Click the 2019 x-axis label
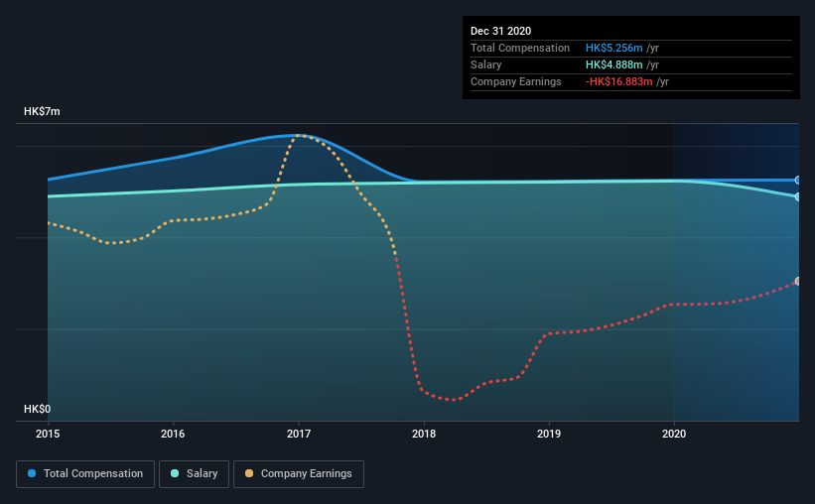815x504 pixels. click(x=549, y=434)
